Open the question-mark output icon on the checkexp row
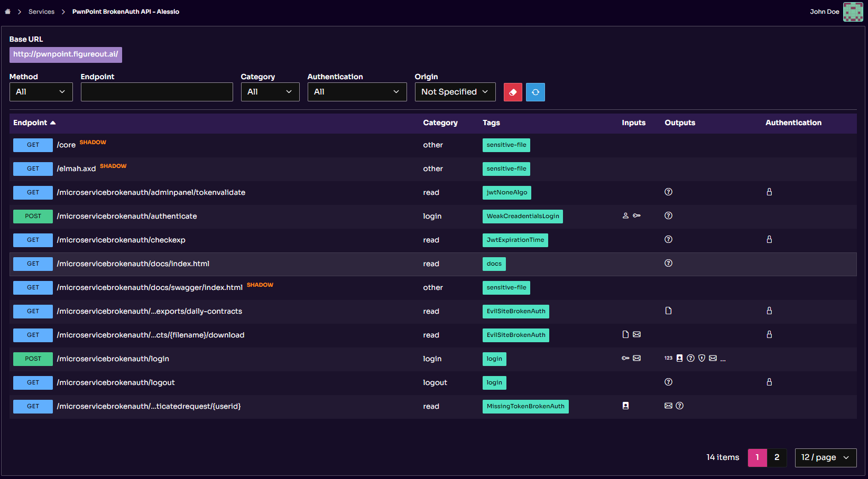868x479 pixels. 668,239
